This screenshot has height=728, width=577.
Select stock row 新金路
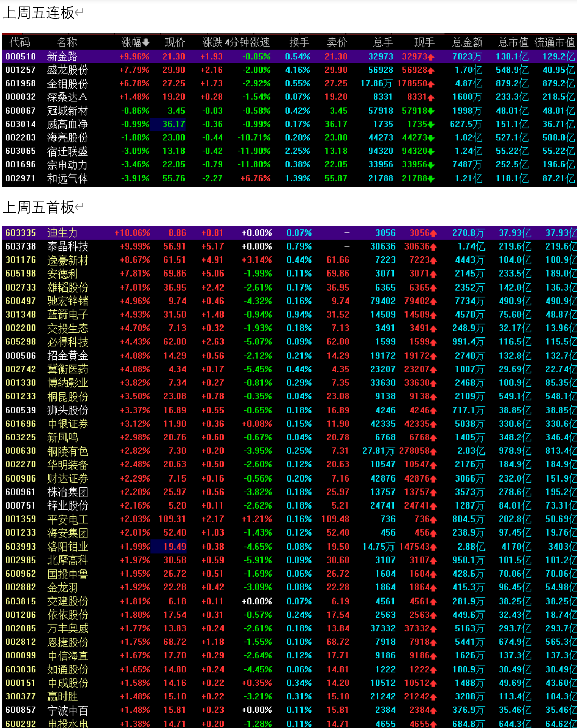[290, 56]
